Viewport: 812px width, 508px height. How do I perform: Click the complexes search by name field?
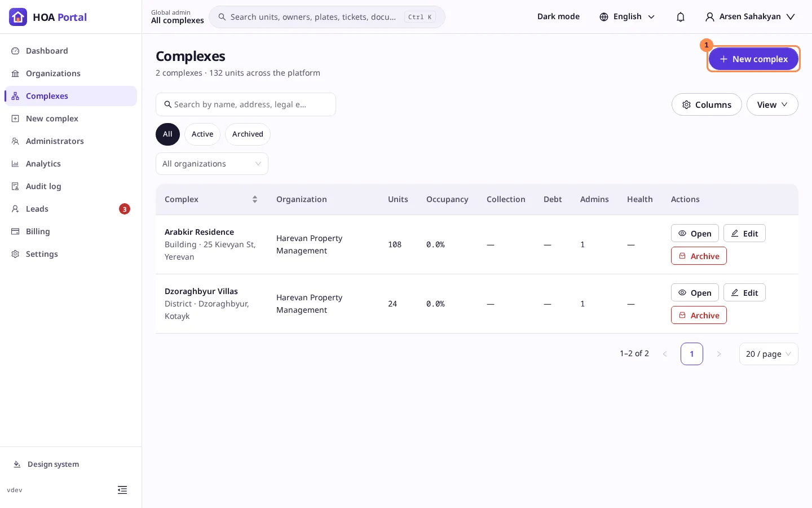pyautogui.click(x=246, y=104)
